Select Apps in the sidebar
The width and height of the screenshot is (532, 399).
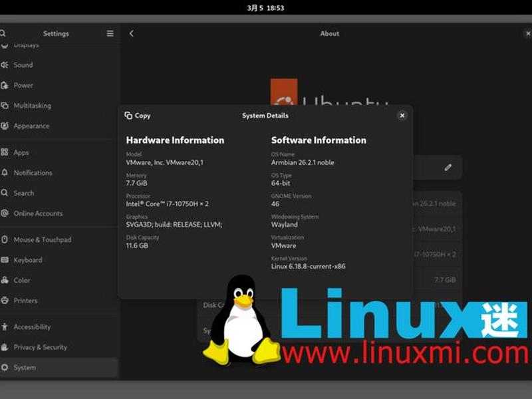click(59, 152)
